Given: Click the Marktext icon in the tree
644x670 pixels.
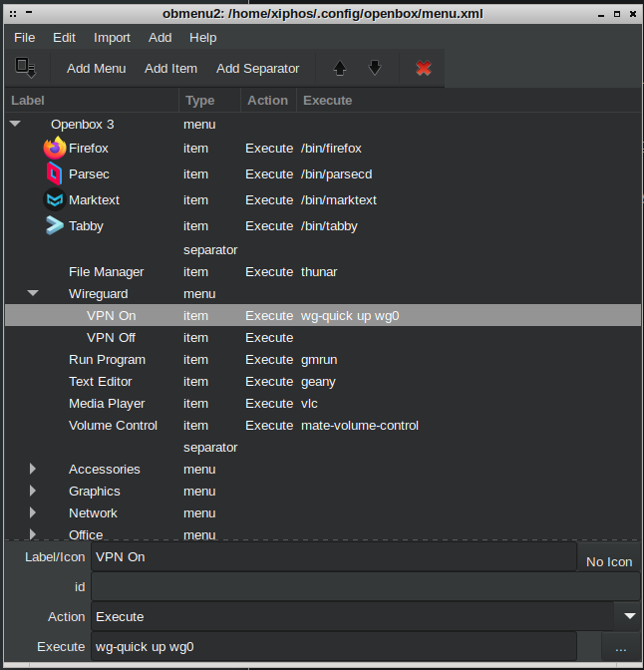Looking at the screenshot, I should pos(55,199).
